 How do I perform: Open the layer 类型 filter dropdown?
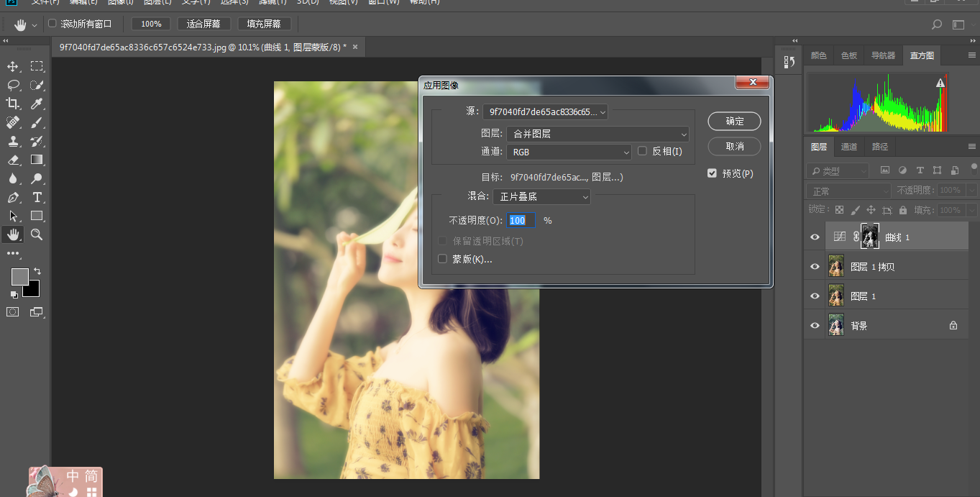click(x=837, y=171)
